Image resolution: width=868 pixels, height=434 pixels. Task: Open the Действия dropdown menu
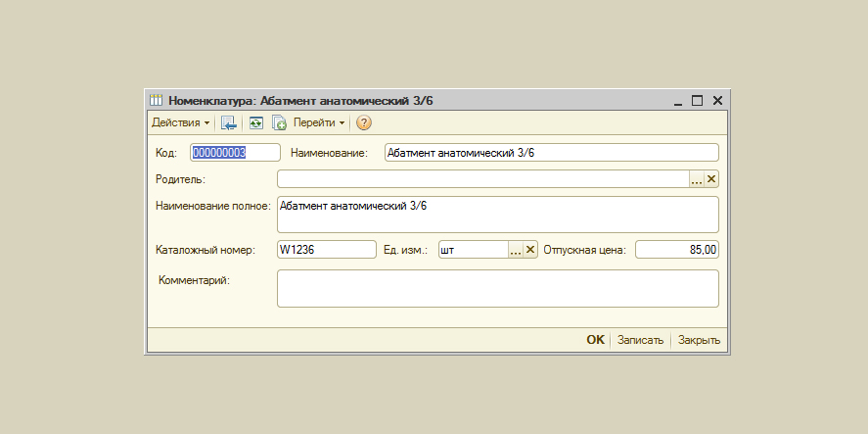tap(180, 123)
